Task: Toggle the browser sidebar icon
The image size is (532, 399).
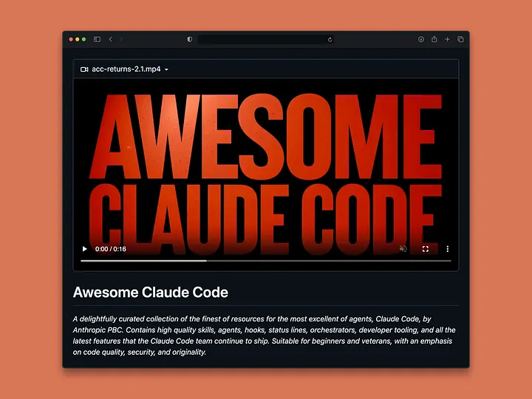Action: [x=97, y=39]
